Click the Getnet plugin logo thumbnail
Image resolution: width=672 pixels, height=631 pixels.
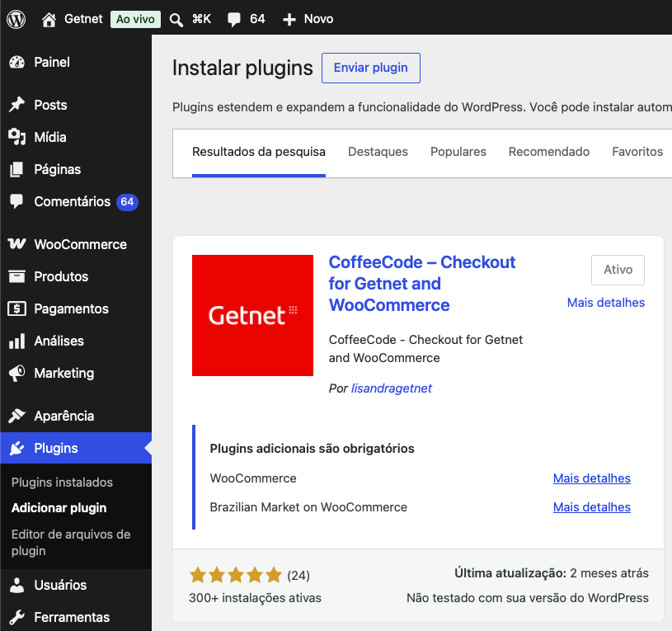pos(252,315)
